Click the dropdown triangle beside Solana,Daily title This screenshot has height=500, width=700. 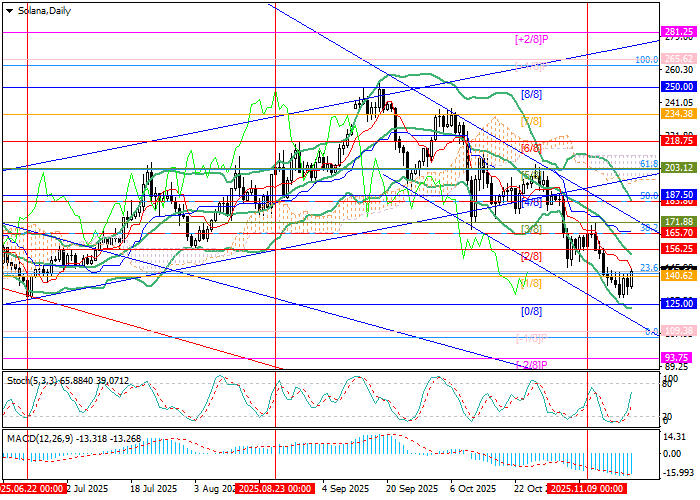(10, 9)
